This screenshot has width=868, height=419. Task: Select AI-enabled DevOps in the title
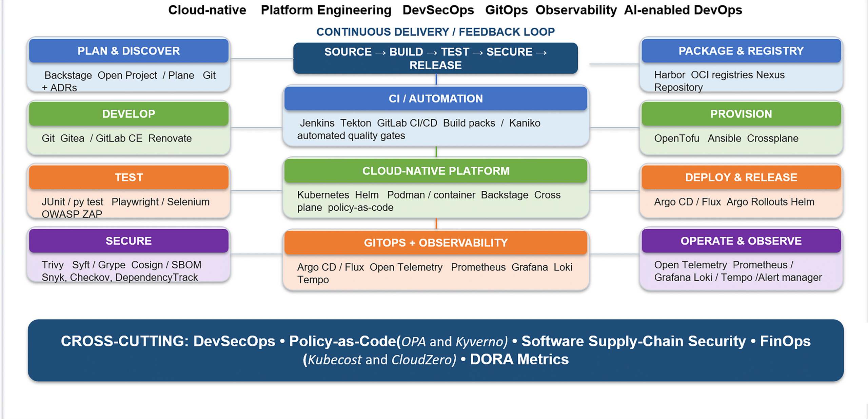[683, 10]
